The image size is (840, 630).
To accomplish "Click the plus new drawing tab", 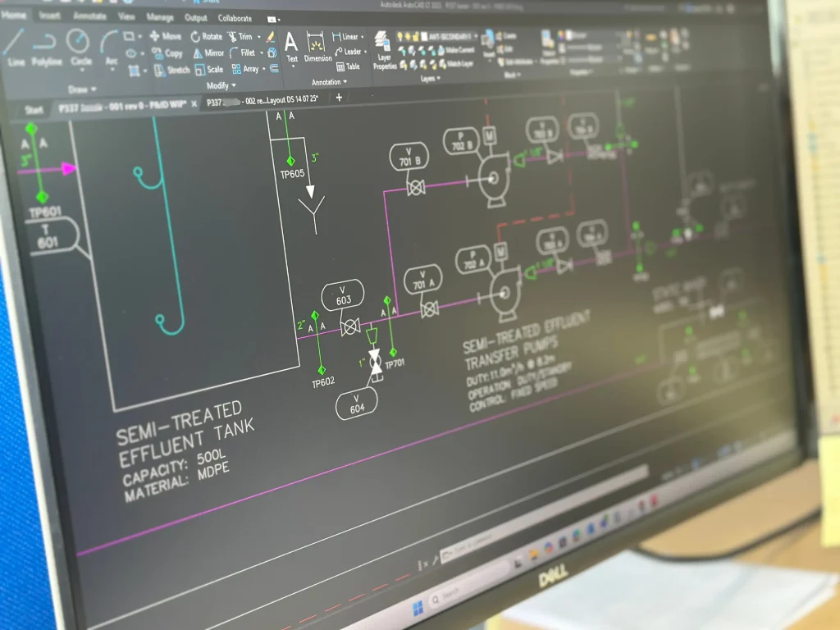I will click(339, 98).
